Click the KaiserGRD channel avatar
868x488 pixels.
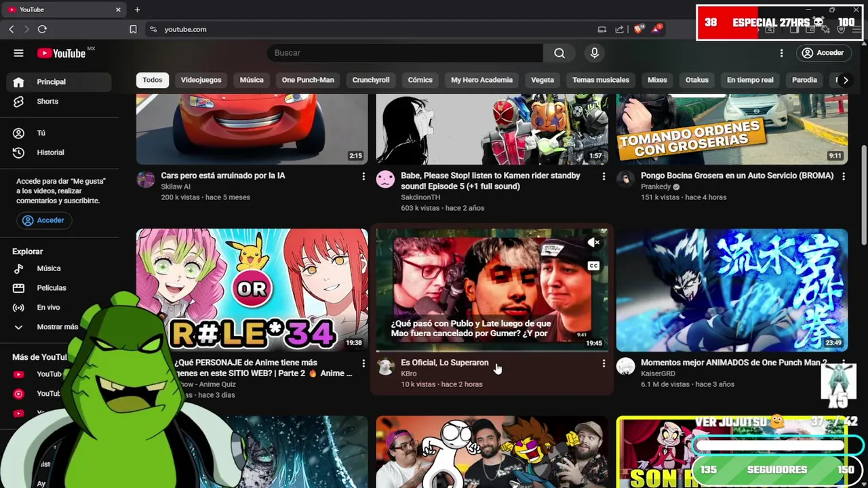click(625, 366)
